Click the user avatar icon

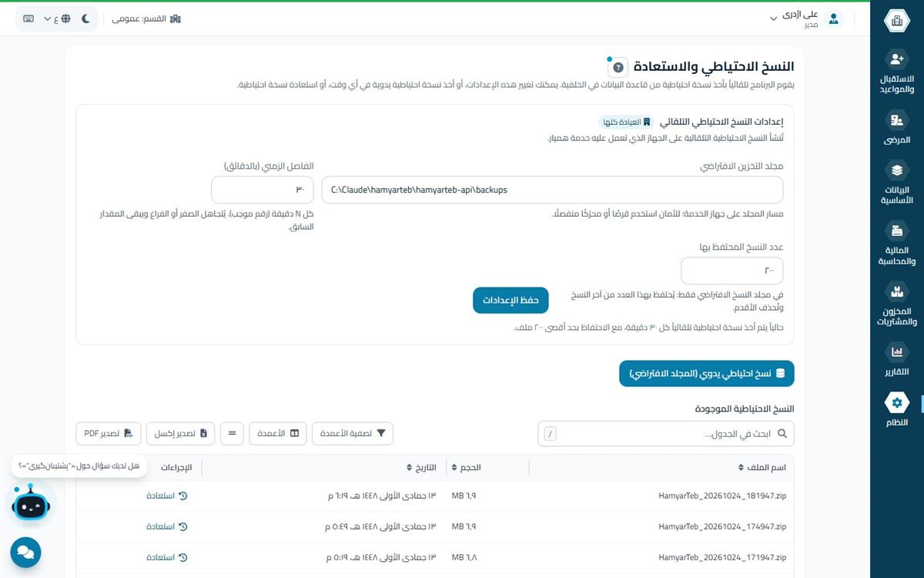(x=833, y=18)
